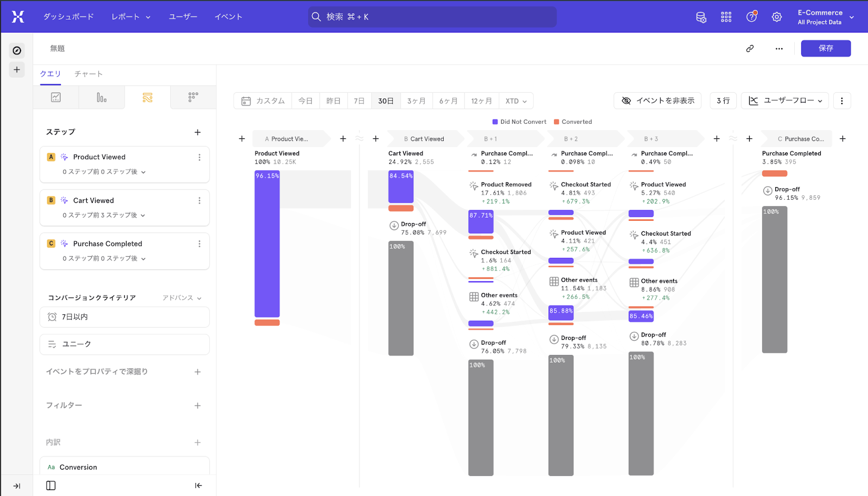Select the retention dots chart icon

click(193, 98)
